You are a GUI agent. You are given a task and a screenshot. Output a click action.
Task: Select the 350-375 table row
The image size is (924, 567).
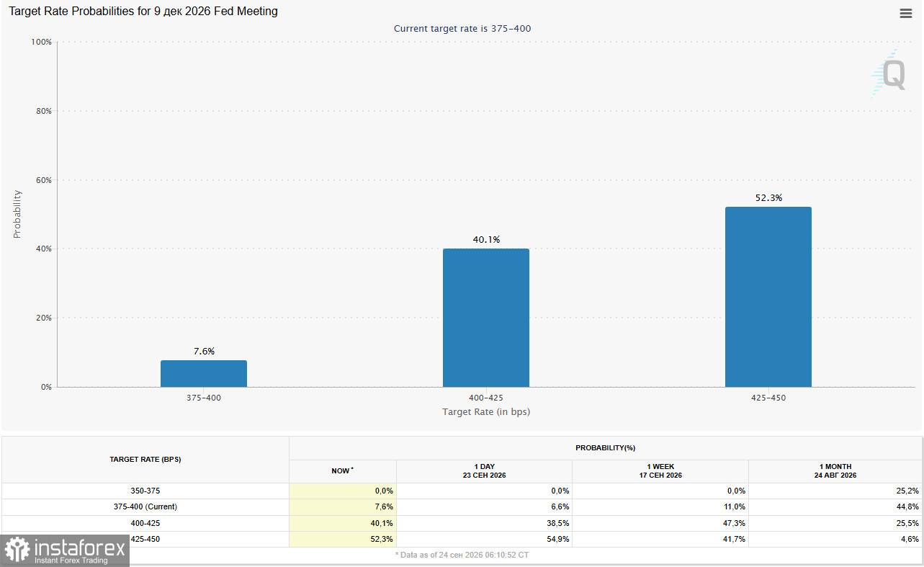click(x=462, y=491)
